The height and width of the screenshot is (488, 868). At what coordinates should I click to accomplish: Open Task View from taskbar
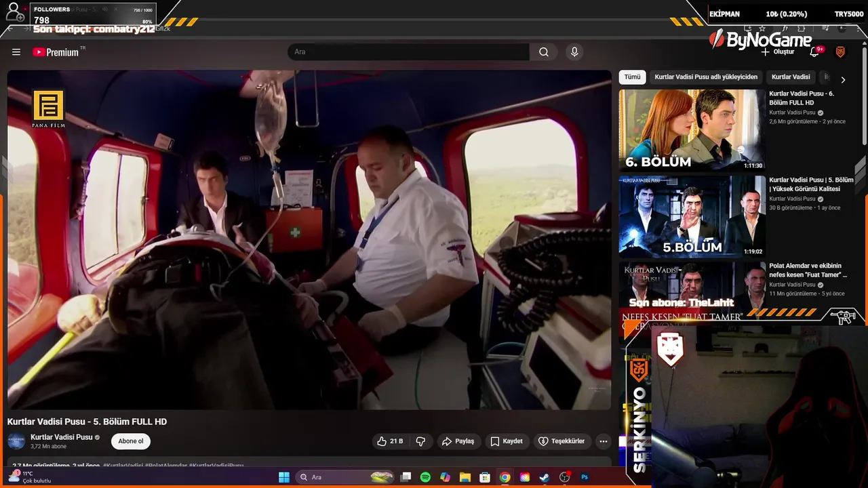pos(406,477)
